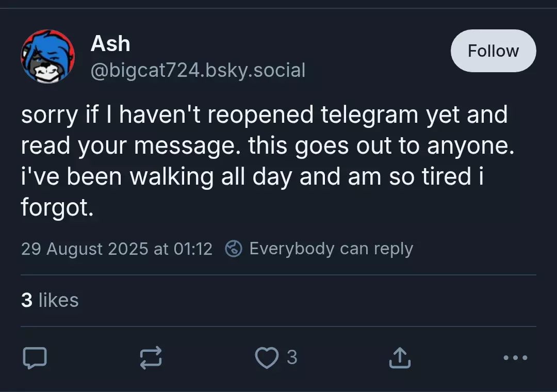This screenshot has width=557, height=392.
Task: Click the bold number 3 in likes row
Action: 27,300
